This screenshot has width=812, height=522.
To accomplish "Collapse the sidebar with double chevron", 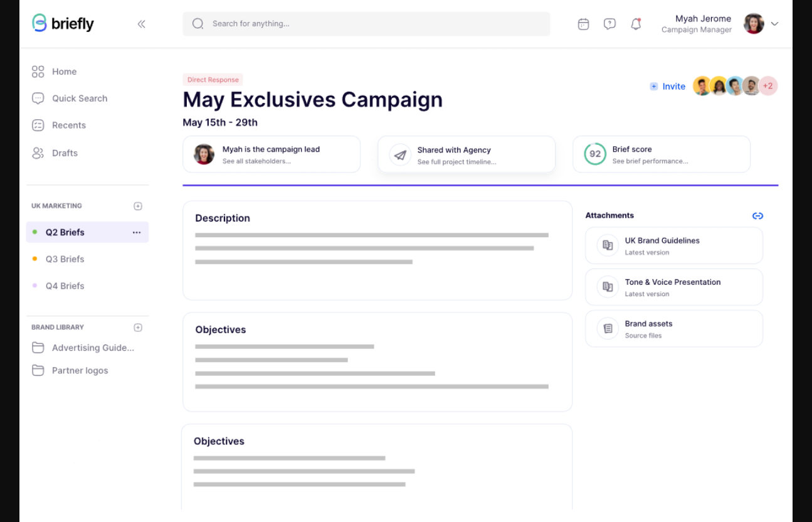I will [x=141, y=24].
